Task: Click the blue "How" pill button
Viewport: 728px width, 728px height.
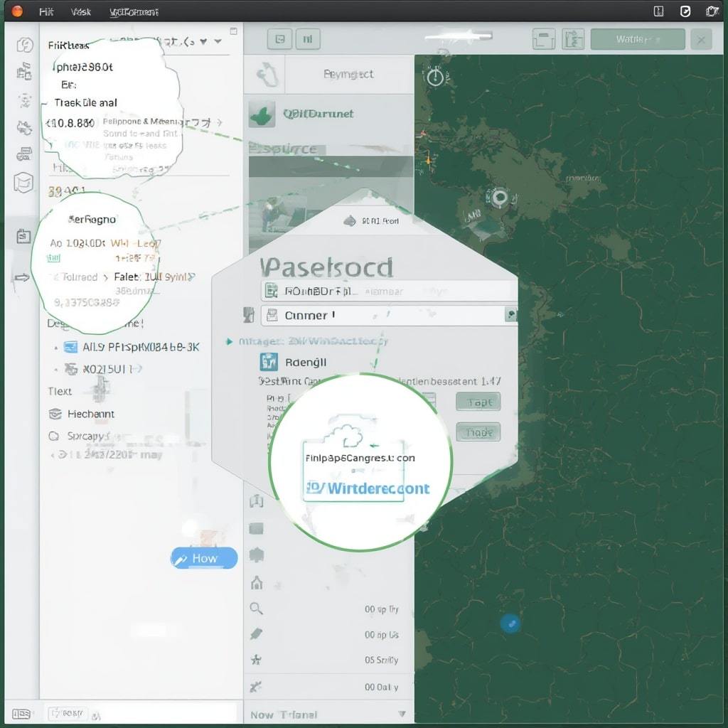Action: click(x=204, y=558)
